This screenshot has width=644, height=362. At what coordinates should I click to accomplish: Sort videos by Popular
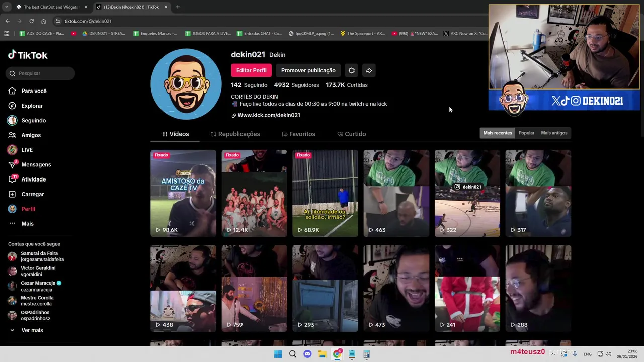[526, 133]
